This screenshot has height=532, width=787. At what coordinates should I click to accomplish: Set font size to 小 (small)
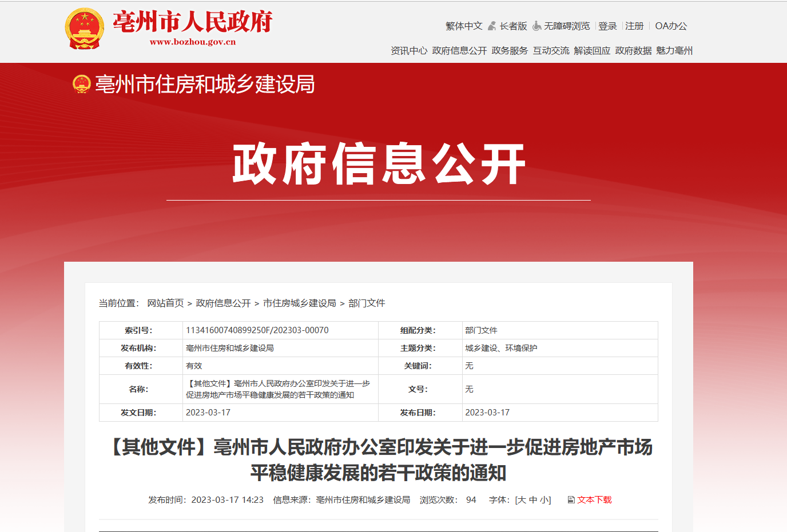click(543, 500)
